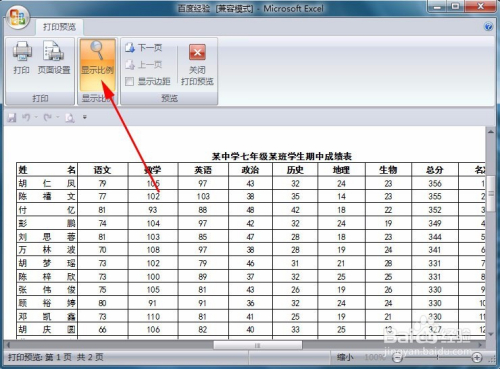Image resolution: width=500 pixels, height=369 pixels.
Task: Click 数学 score 108 cell
Action: (x=153, y=250)
